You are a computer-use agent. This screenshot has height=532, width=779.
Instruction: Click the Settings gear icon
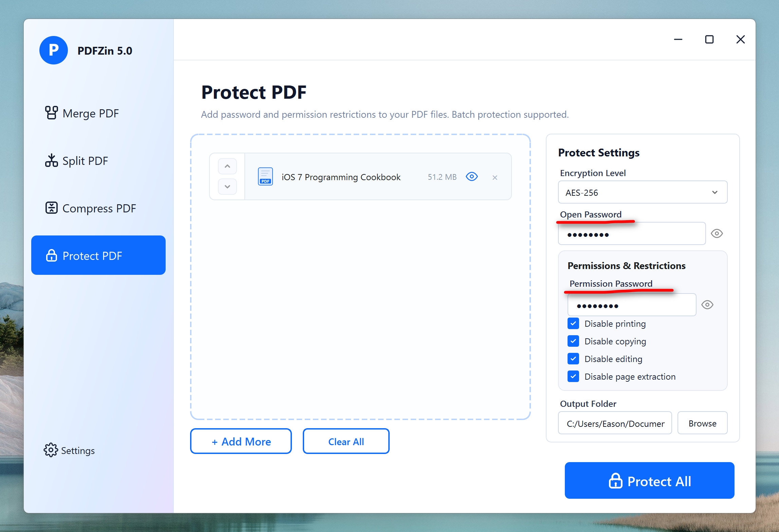[51, 450]
